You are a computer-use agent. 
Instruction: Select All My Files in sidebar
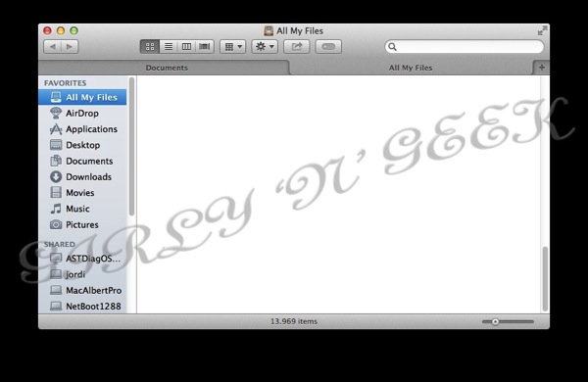coord(82,97)
